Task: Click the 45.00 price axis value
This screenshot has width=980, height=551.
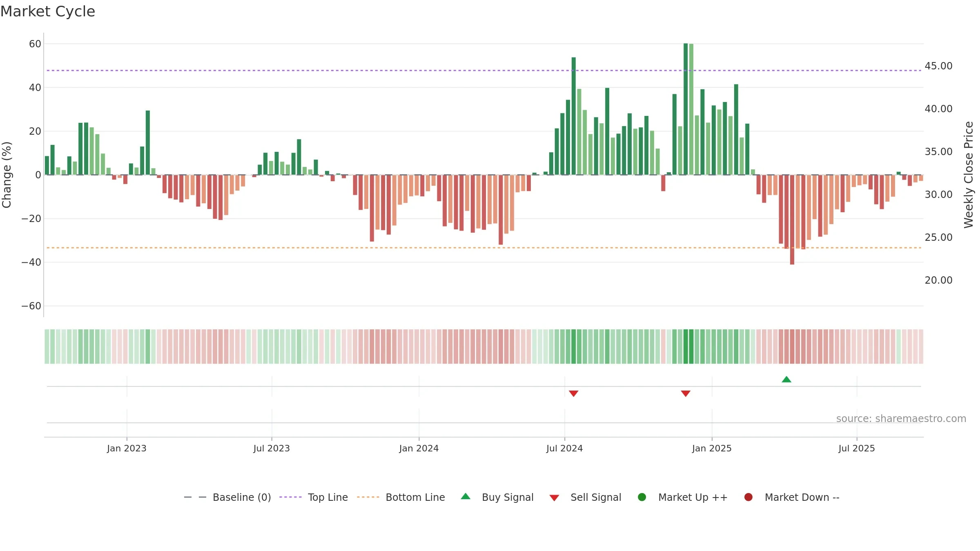Action: (938, 66)
